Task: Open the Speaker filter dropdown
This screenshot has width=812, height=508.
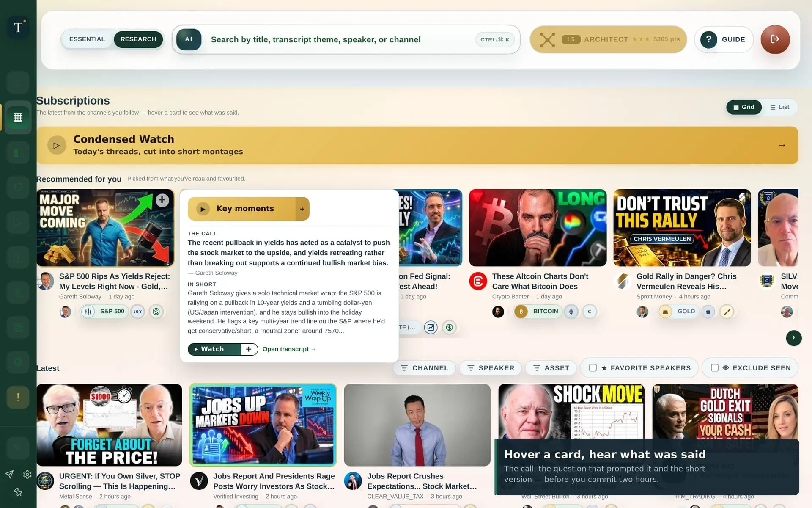Action: [490, 368]
